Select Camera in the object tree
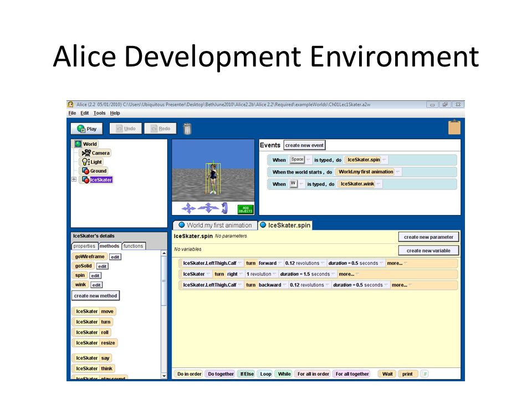Image resolution: width=532 pixels, height=399 pixels. pyautogui.click(x=96, y=153)
